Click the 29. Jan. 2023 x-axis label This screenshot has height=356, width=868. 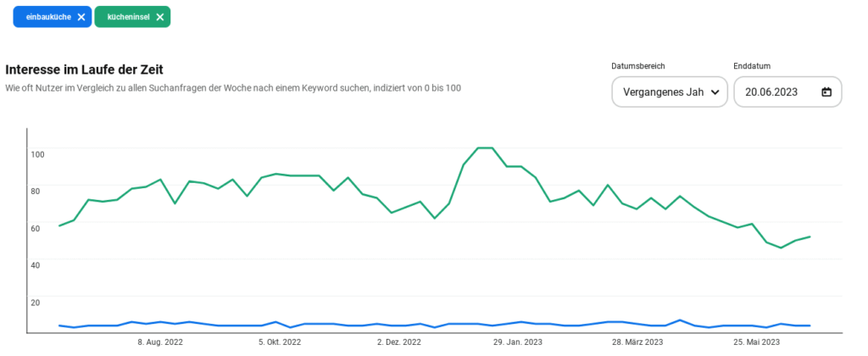click(518, 342)
